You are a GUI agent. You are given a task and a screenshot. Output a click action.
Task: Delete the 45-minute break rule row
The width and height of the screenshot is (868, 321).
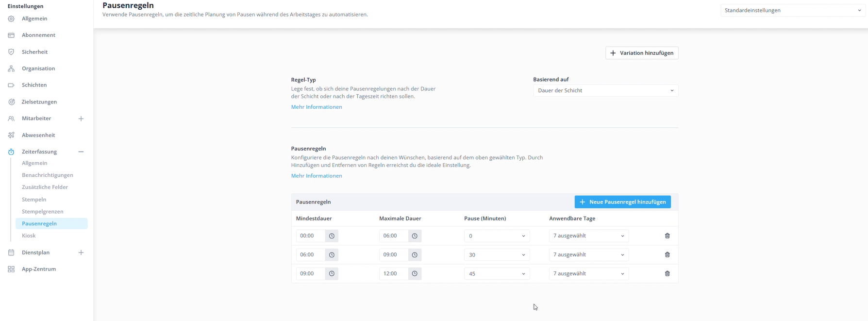(668, 273)
